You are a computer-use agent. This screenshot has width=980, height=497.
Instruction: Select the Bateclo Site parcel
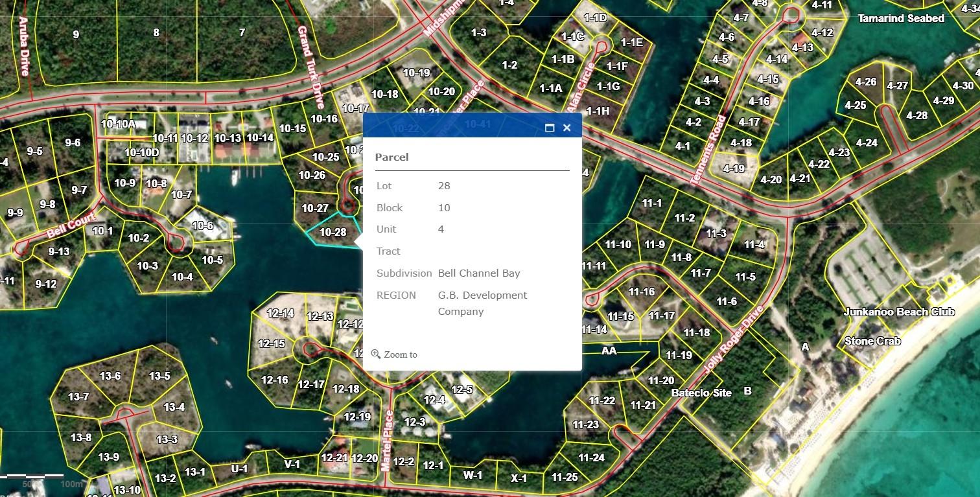tap(701, 393)
